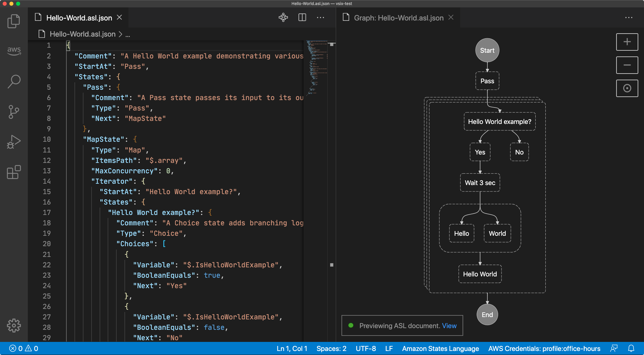Change language mode from Amazon States Language
The width and height of the screenshot is (644, 355).
440,349
